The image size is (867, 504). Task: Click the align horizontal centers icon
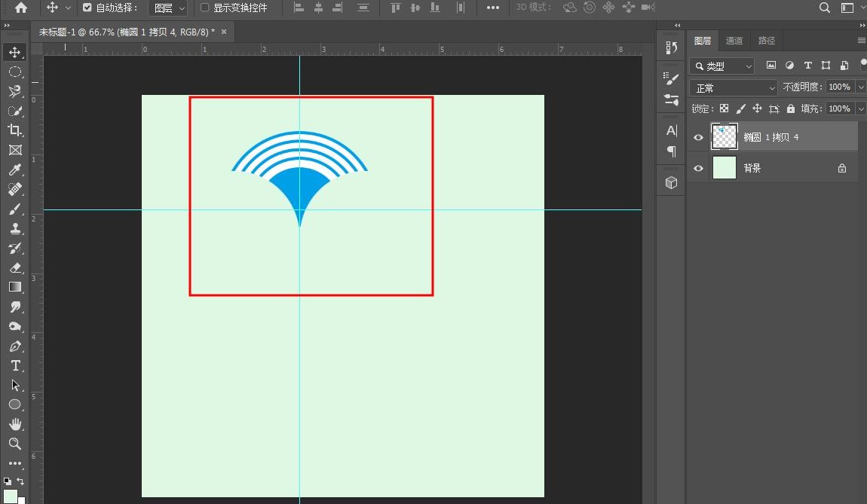(317, 8)
